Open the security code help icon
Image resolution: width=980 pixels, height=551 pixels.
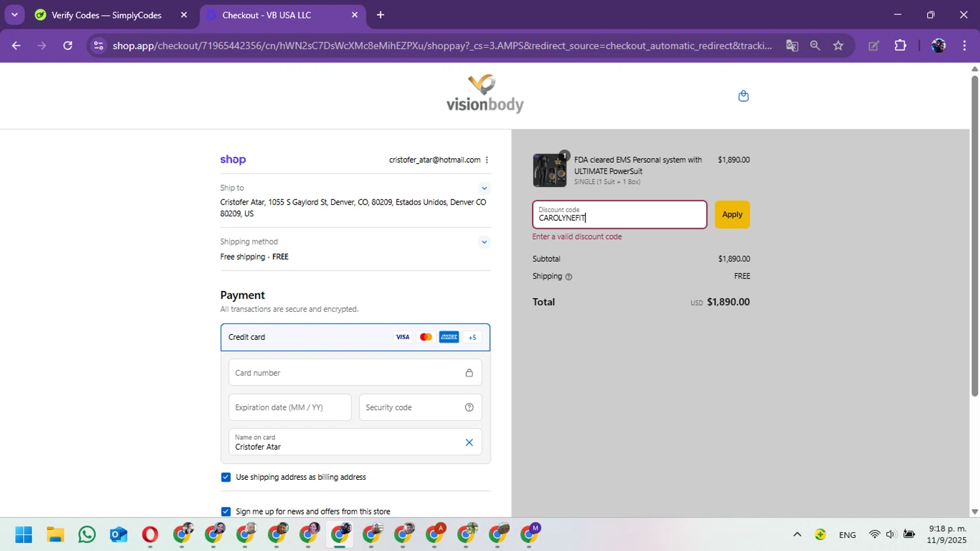469,407
